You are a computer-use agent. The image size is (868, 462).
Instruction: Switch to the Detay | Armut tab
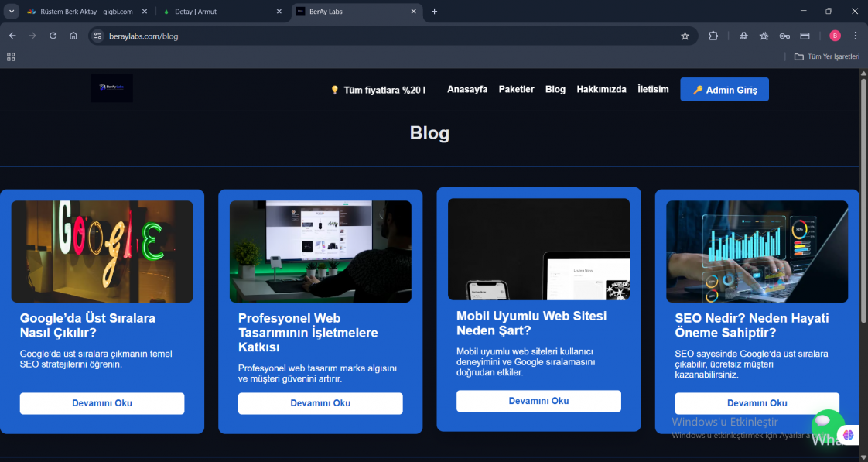[220, 12]
